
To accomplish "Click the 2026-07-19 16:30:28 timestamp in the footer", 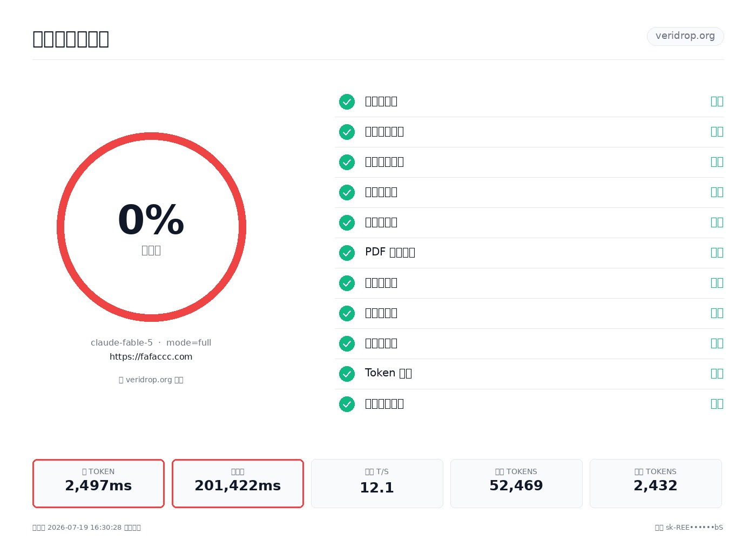I will click(85, 528).
